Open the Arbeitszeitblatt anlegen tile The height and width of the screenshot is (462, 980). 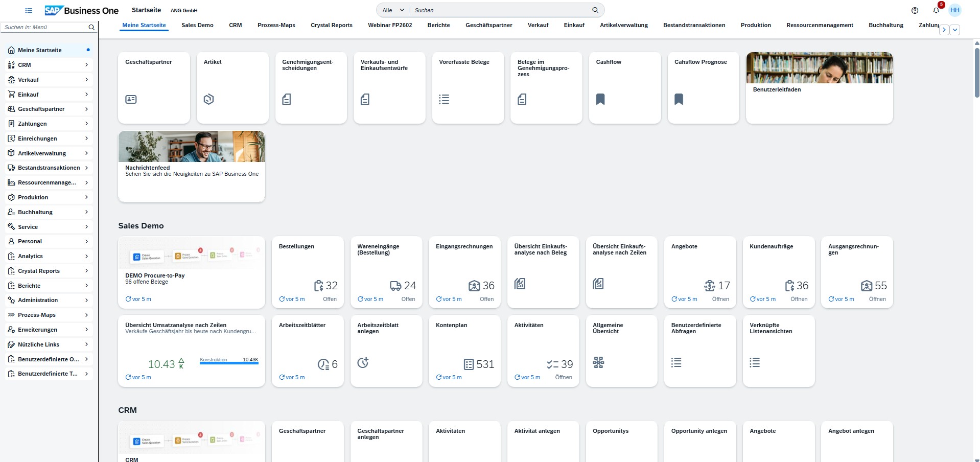pyautogui.click(x=386, y=351)
